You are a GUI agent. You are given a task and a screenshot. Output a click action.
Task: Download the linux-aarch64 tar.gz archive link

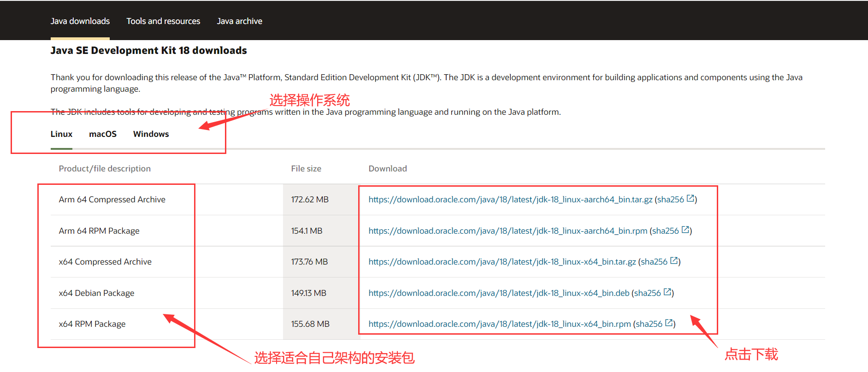(x=510, y=200)
